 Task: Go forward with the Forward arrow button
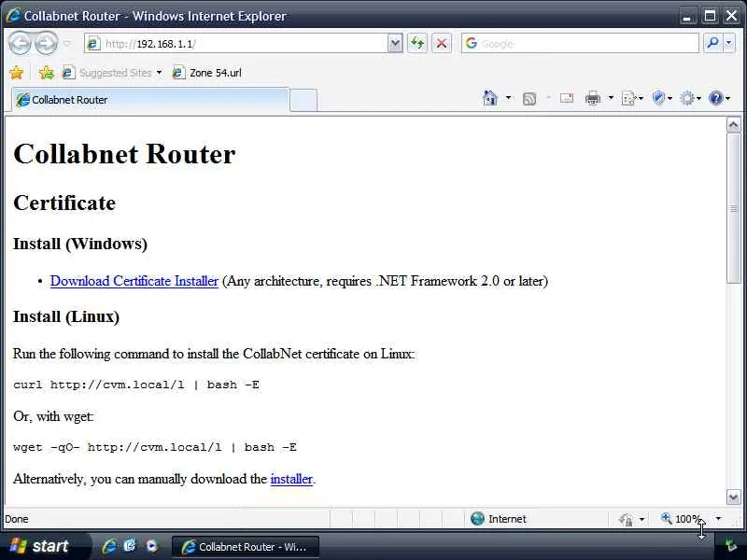coord(46,43)
